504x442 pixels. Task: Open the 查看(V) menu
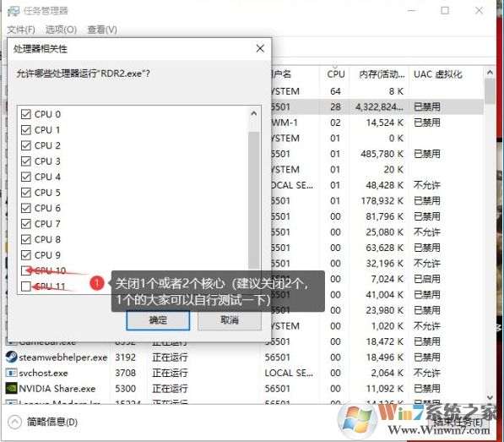(x=102, y=30)
